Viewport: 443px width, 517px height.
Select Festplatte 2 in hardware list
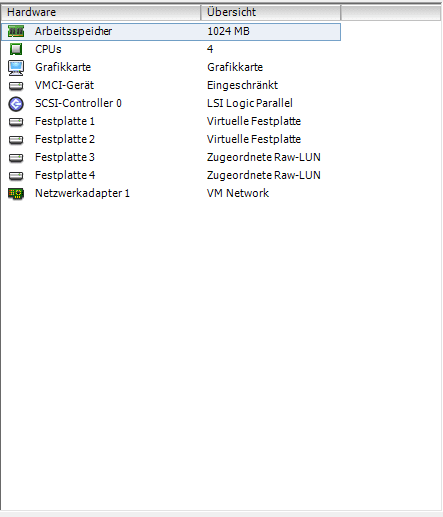[x=65, y=139]
